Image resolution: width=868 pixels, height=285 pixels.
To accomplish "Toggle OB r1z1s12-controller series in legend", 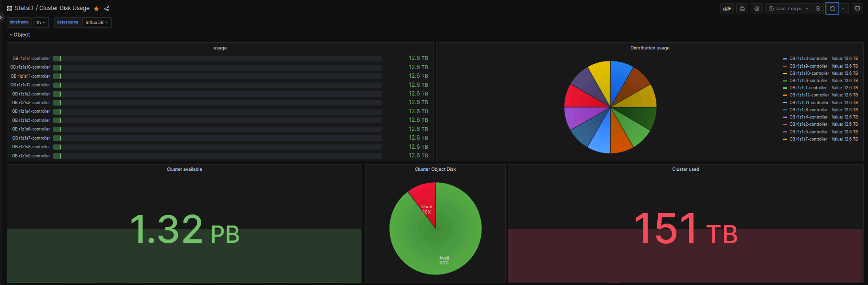I will tap(810, 95).
